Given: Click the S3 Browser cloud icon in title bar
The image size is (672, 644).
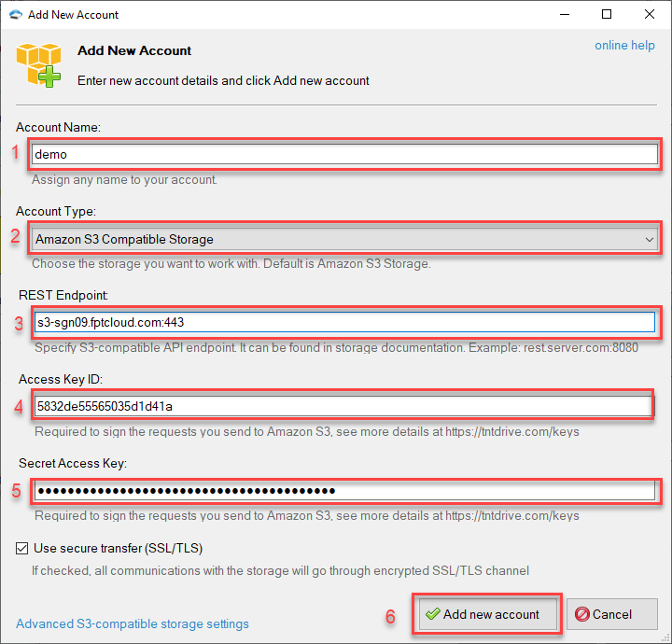Looking at the screenshot, I should coord(15,15).
